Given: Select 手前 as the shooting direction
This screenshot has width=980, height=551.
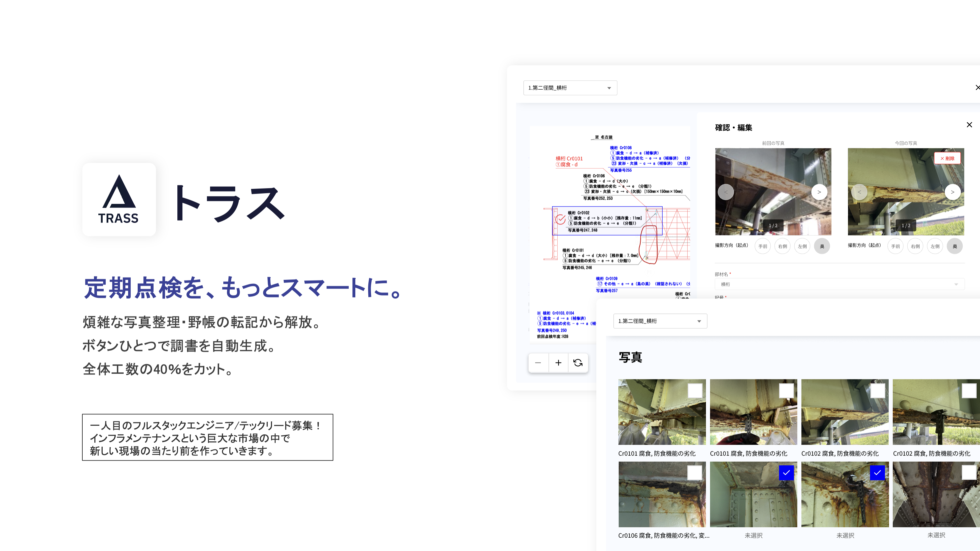Looking at the screenshot, I should 762,246.
